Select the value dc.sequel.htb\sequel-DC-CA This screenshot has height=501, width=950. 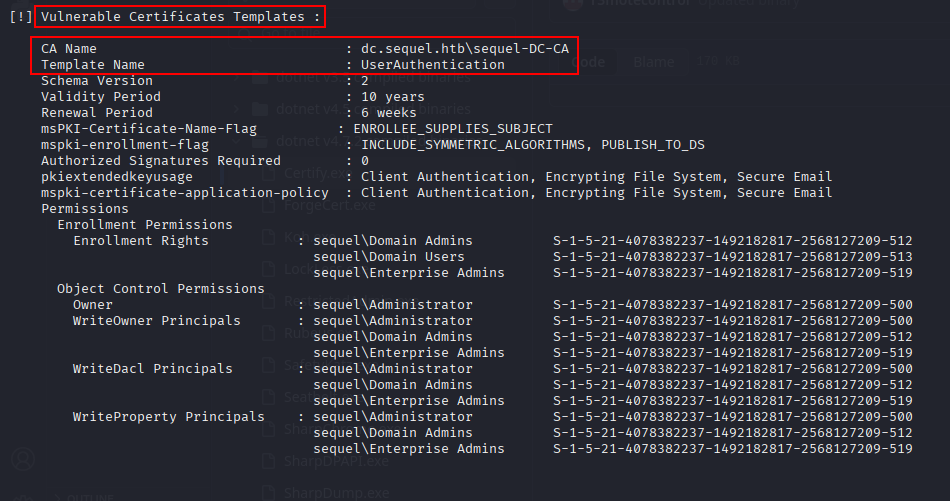(x=465, y=48)
